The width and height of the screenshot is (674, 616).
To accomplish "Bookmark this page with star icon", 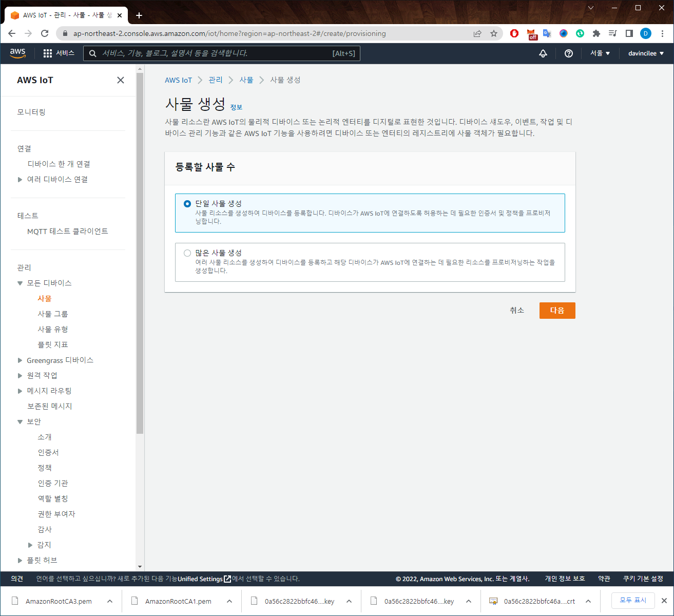I will point(494,33).
